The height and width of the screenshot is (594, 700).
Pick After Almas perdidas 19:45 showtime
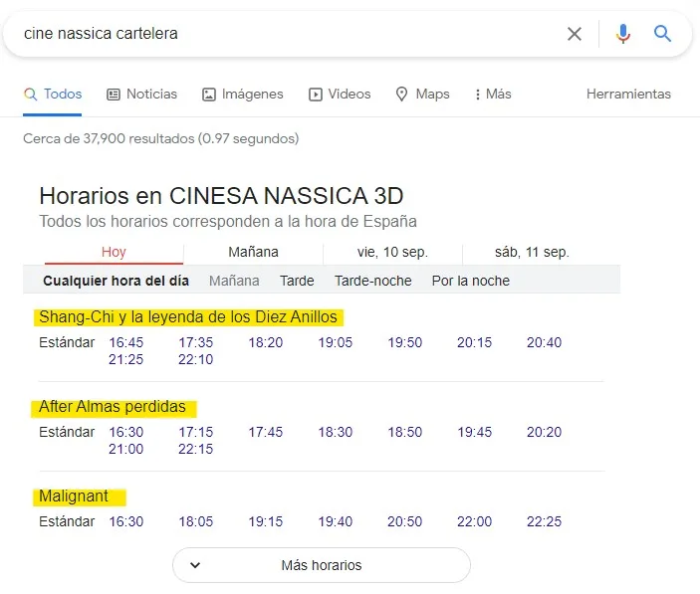pyautogui.click(x=474, y=432)
